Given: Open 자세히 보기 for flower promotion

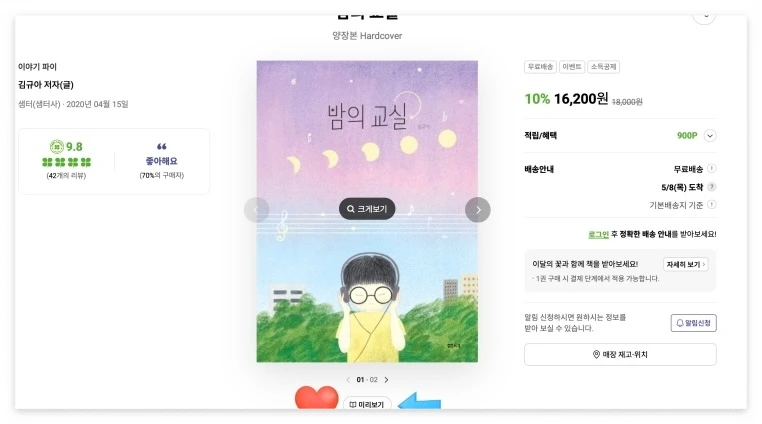Looking at the screenshot, I should (686, 264).
